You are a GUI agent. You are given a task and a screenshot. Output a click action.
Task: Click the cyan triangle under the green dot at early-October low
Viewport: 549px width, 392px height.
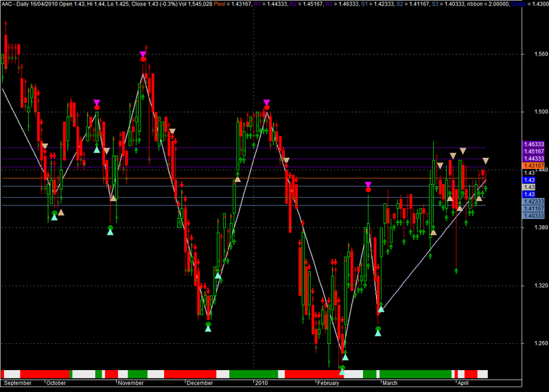(54, 218)
